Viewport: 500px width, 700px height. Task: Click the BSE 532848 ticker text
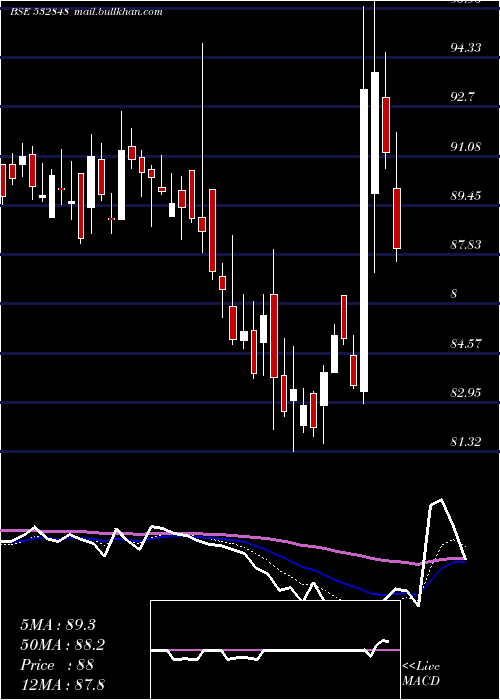point(39,12)
